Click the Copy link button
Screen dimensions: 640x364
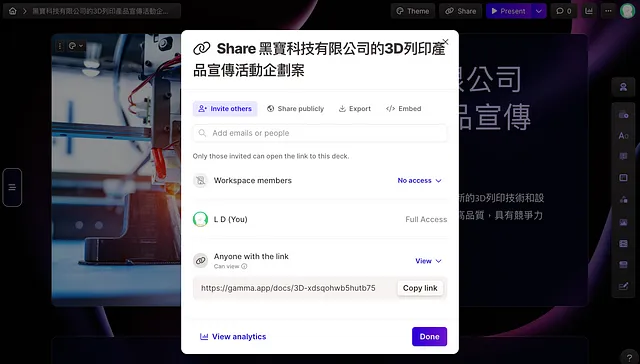pos(420,288)
